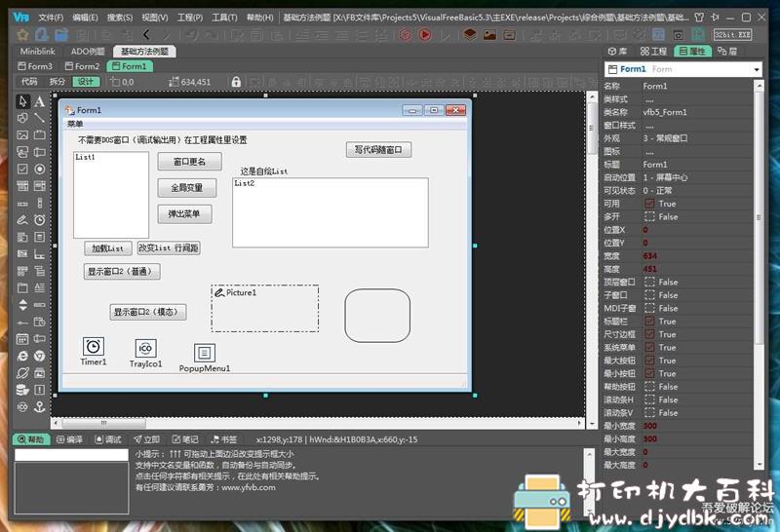This screenshot has width=780, height=532.
Task: Select the pointer arrow tool in toolbox
Action: click(22, 101)
